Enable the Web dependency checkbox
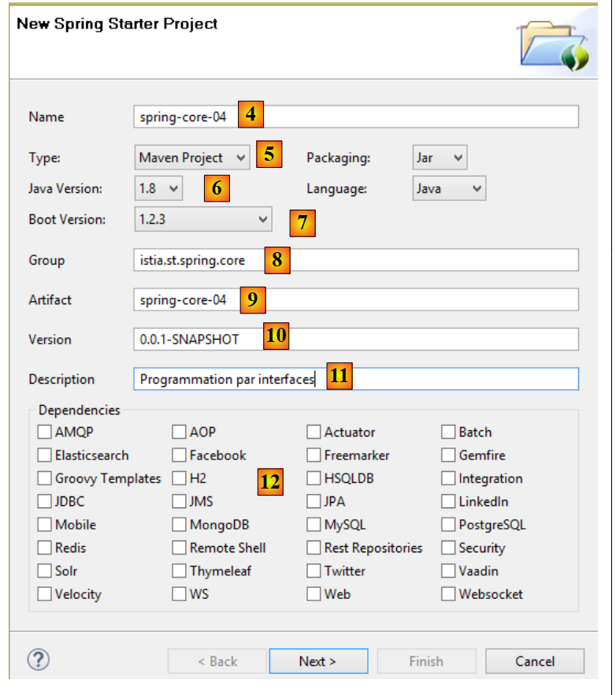Viewport: 616px width, 695px height. (314, 594)
